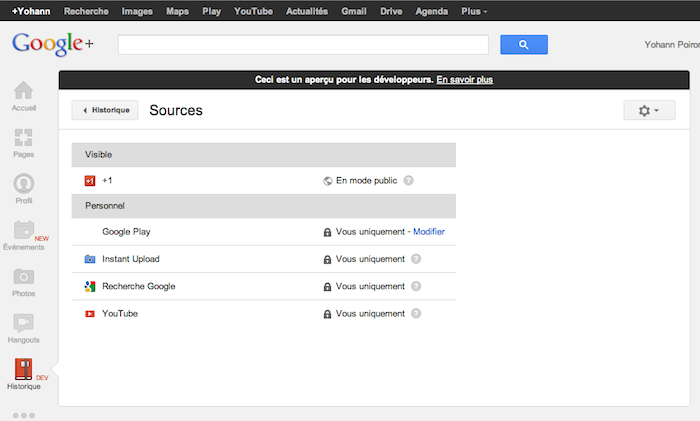The image size is (700, 421).
Task: Focus the Google+ search field
Action: tap(303, 45)
